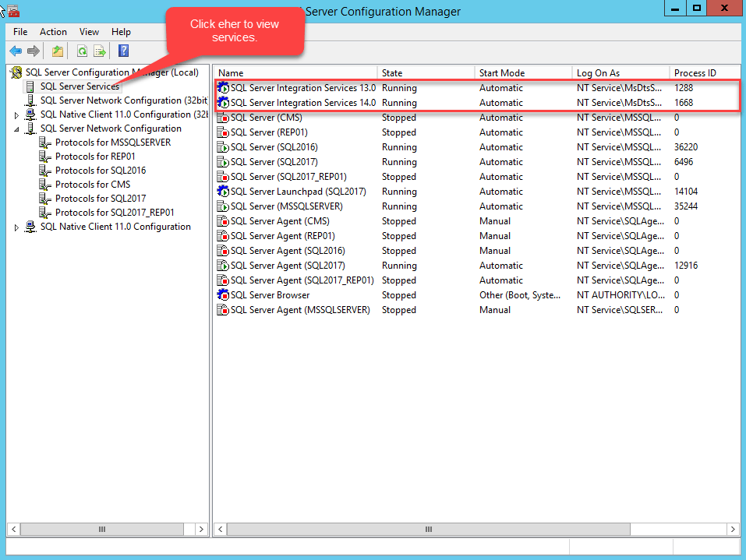Go back with the blue Back arrow

tap(16, 51)
